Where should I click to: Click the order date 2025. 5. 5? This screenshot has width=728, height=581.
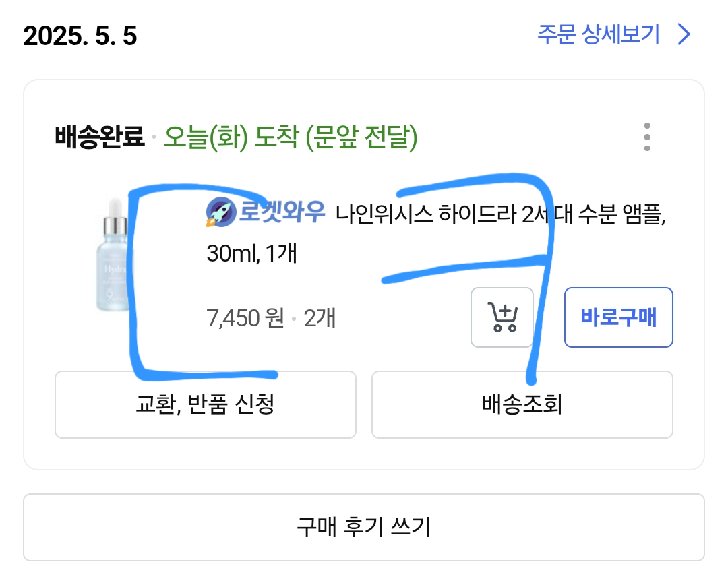point(80,36)
